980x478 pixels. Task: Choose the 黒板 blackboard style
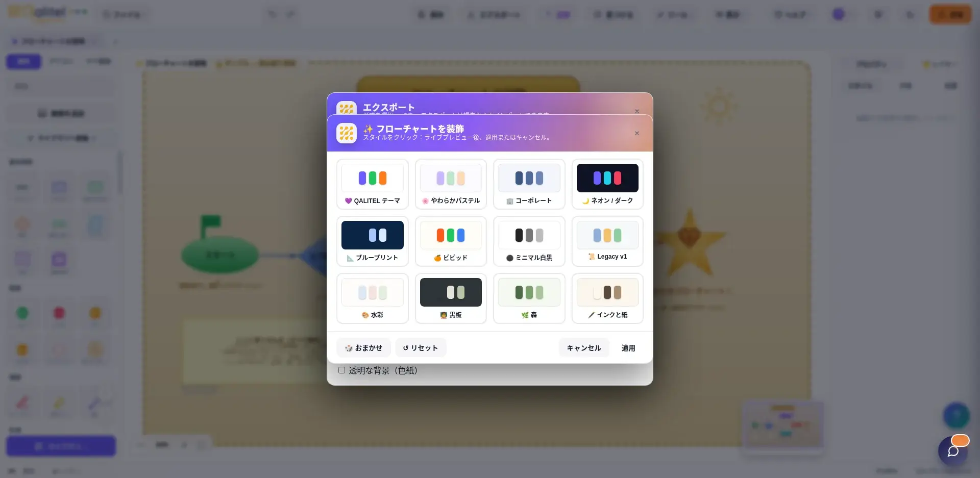451,298
